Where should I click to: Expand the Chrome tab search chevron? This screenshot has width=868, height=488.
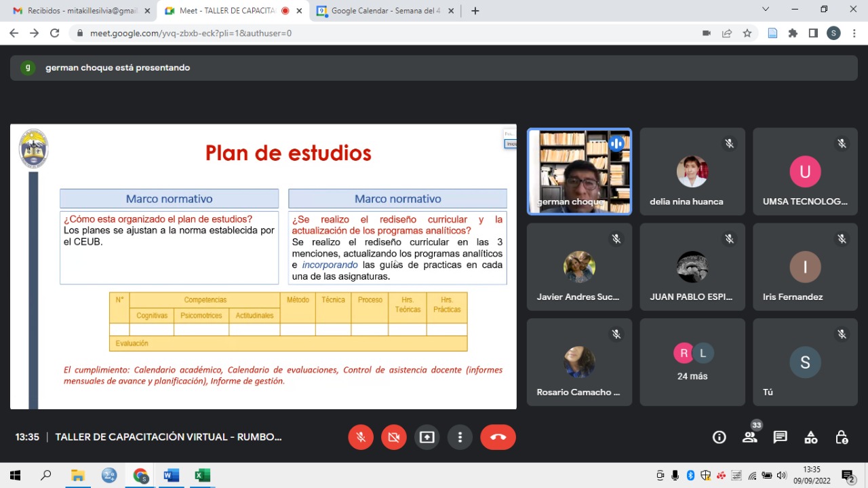(766, 10)
